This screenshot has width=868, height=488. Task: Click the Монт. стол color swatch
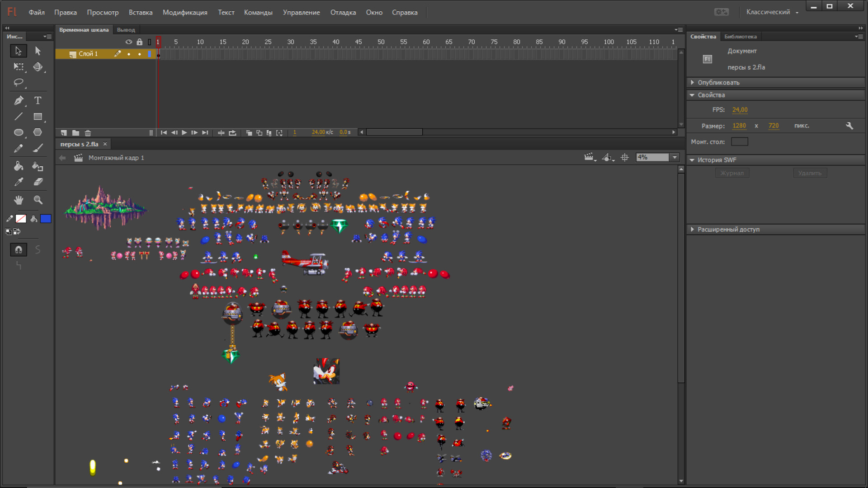tap(740, 142)
